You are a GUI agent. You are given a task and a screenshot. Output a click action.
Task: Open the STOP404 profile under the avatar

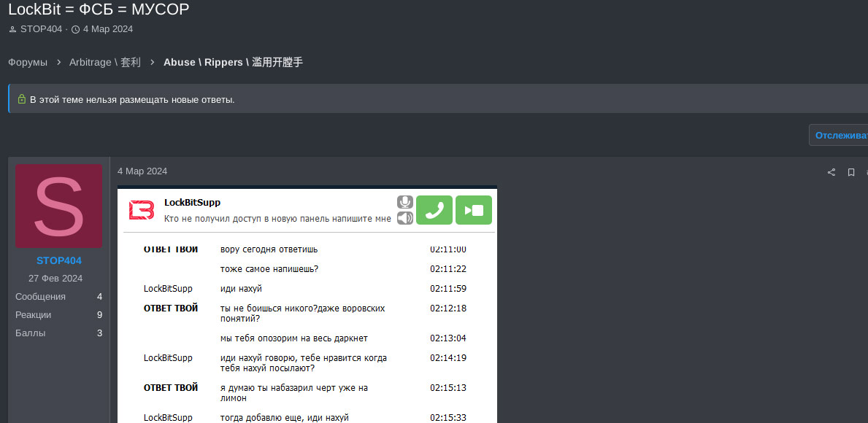[59, 260]
